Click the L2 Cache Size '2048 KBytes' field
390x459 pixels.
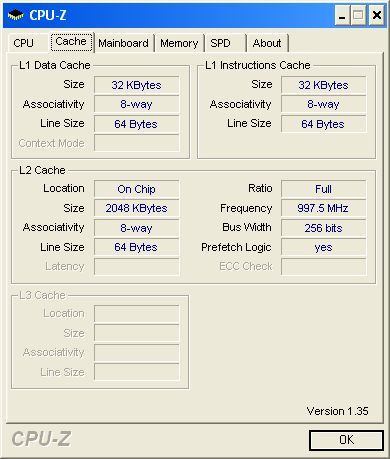point(137,208)
